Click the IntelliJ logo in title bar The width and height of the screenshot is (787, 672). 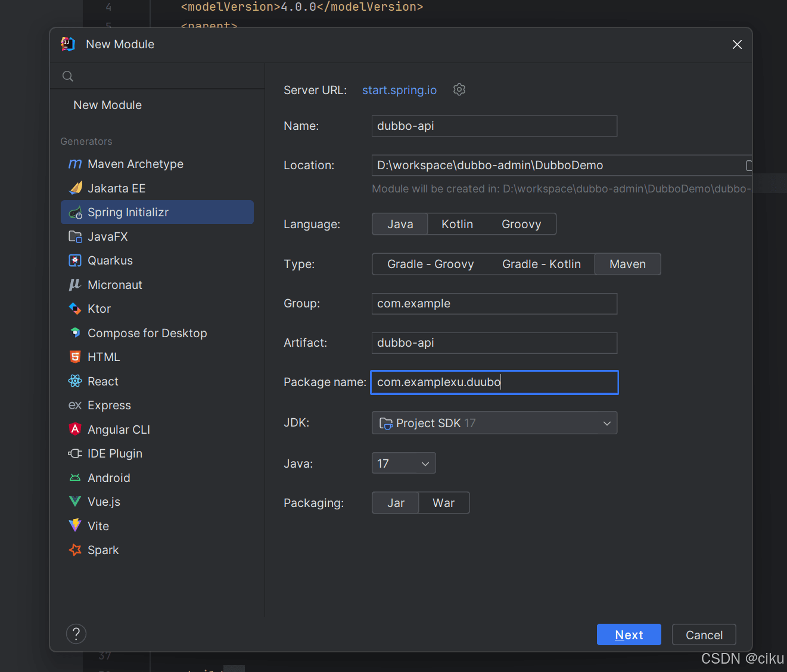click(x=68, y=44)
